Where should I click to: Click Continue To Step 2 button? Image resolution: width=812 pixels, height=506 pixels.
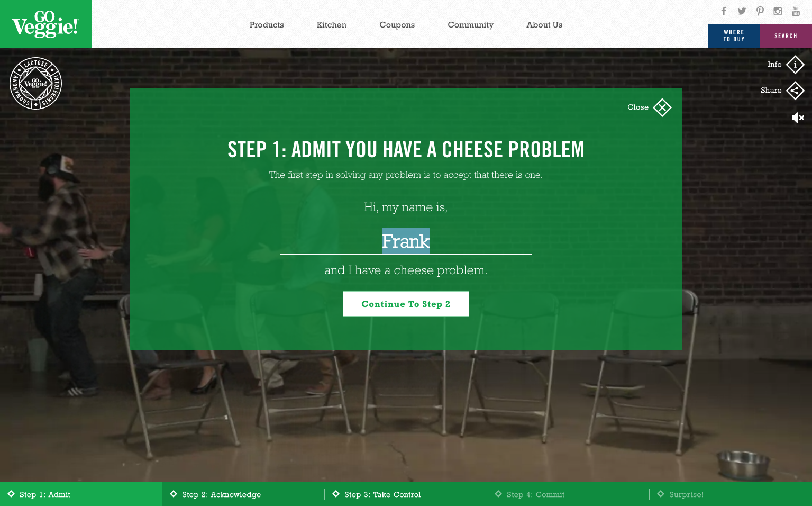click(x=406, y=304)
